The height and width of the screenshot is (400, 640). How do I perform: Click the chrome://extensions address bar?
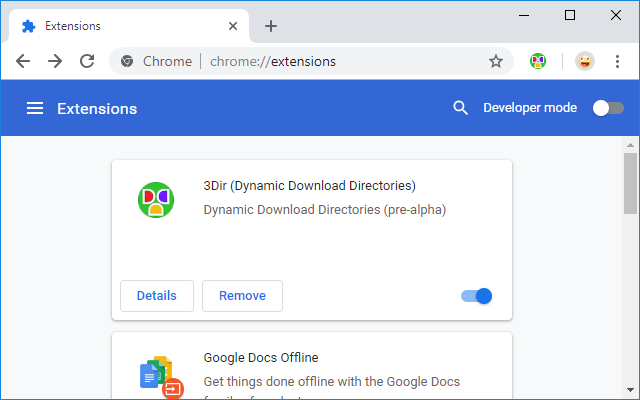pyautogui.click(x=310, y=61)
